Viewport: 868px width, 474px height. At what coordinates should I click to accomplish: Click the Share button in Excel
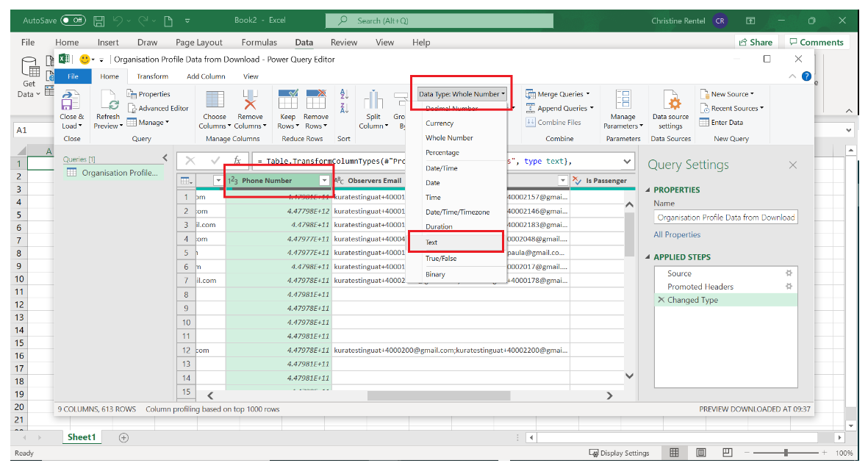(x=756, y=42)
